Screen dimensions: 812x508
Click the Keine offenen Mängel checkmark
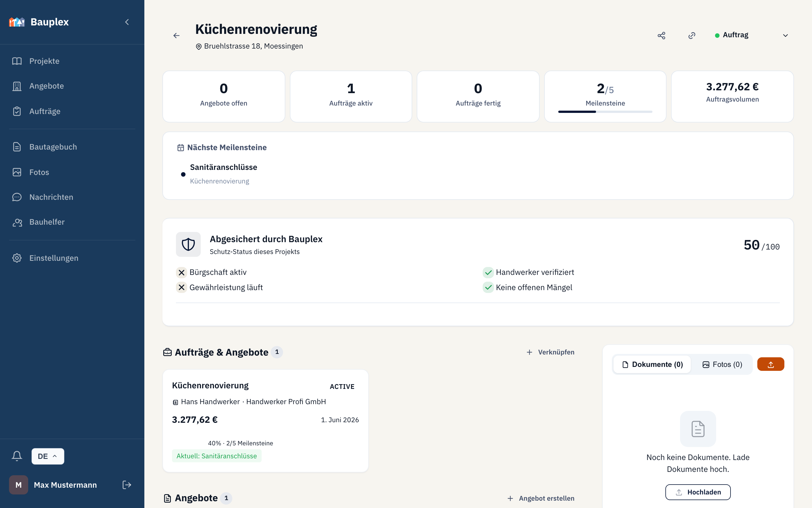pos(488,288)
